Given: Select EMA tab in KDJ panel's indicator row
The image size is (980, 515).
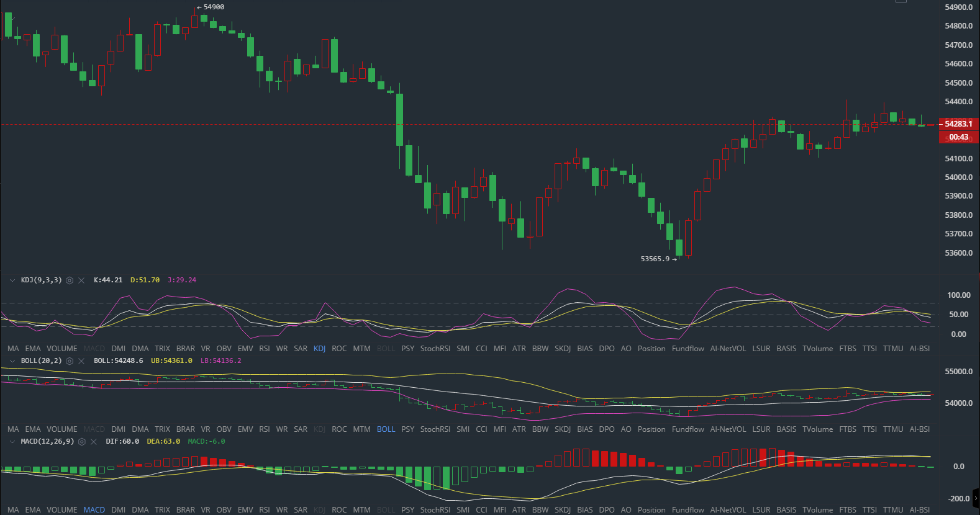Looking at the screenshot, I should click(x=33, y=349).
